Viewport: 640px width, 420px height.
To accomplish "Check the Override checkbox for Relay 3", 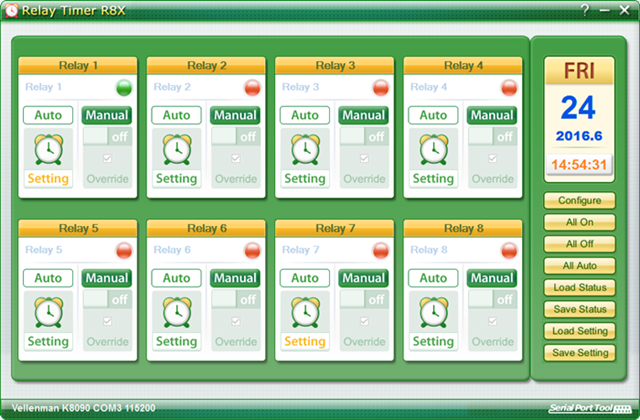I will tap(364, 158).
